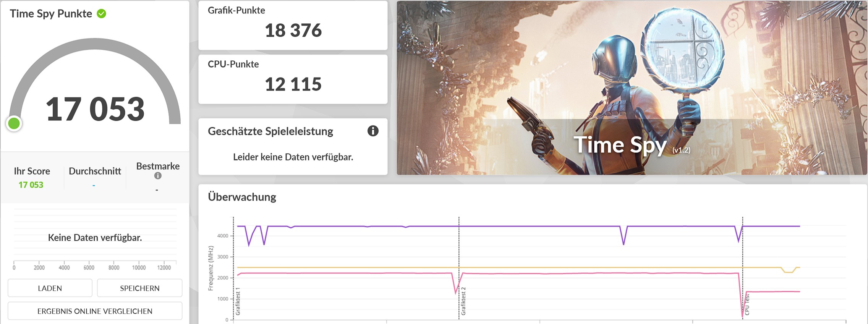Click the Grafik-Punkte label
This screenshot has width=868, height=324.
[x=236, y=10]
